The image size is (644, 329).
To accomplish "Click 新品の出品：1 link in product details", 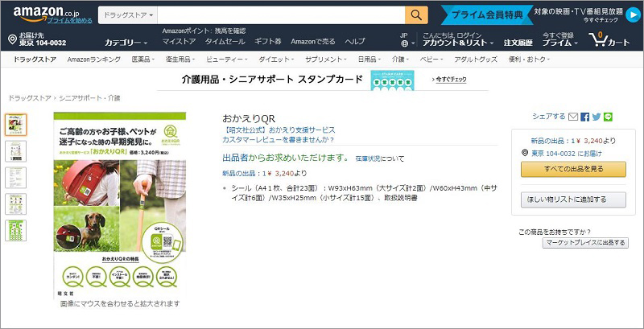I will 245,173.
